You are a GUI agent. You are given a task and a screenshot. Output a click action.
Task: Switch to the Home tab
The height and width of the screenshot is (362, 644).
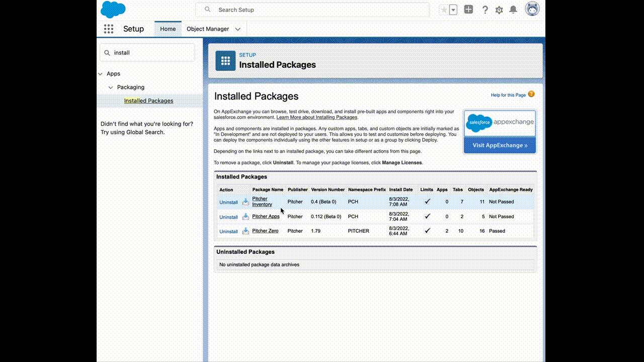point(168,29)
